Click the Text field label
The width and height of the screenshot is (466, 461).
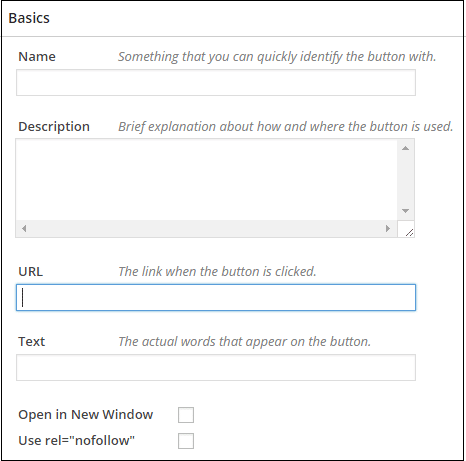point(32,342)
